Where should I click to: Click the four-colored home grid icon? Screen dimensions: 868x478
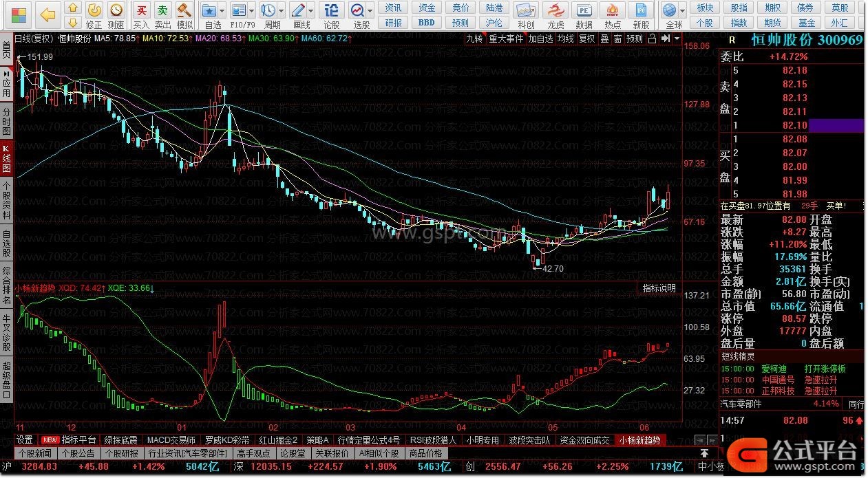pos(19,14)
